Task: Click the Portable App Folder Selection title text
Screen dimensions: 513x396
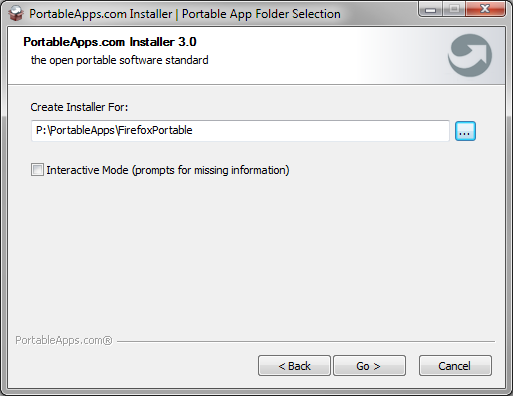Action: pyautogui.click(x=261, y=14)
